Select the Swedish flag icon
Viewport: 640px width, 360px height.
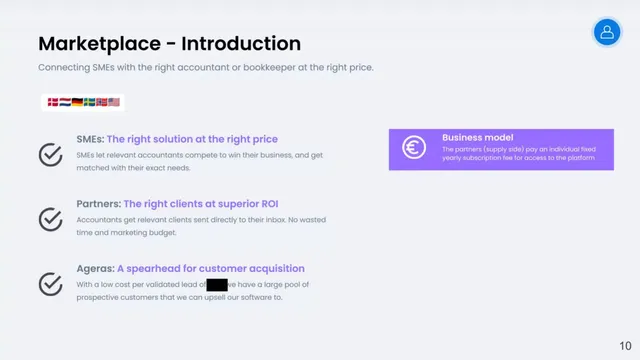tap(89, 102)
